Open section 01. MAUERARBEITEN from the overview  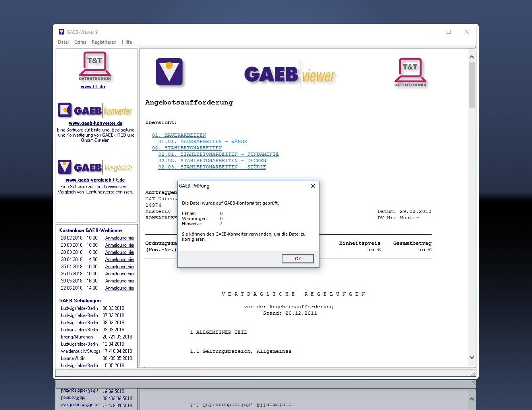[178, 135]
